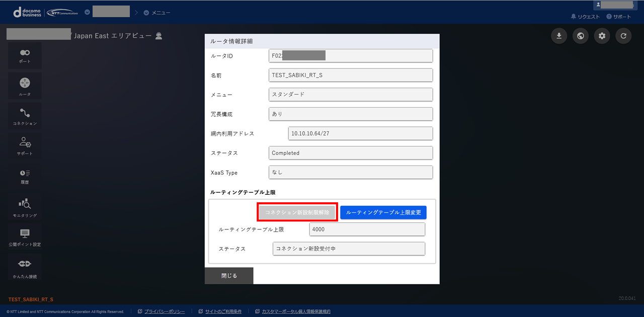644x317 pixels.
Task: Click the ステータス field Completed
Action: pos(351,153)
